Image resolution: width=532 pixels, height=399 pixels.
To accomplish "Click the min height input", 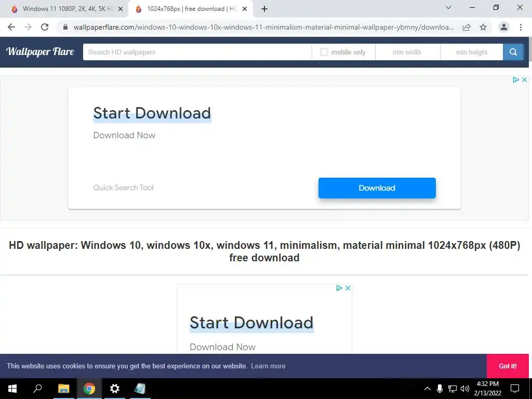I will [472, 52].
